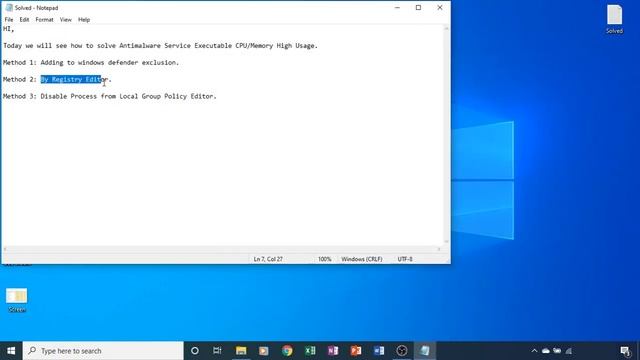Open the File menu in Notepad
640x360 pixels.
(x=9, y=20)
